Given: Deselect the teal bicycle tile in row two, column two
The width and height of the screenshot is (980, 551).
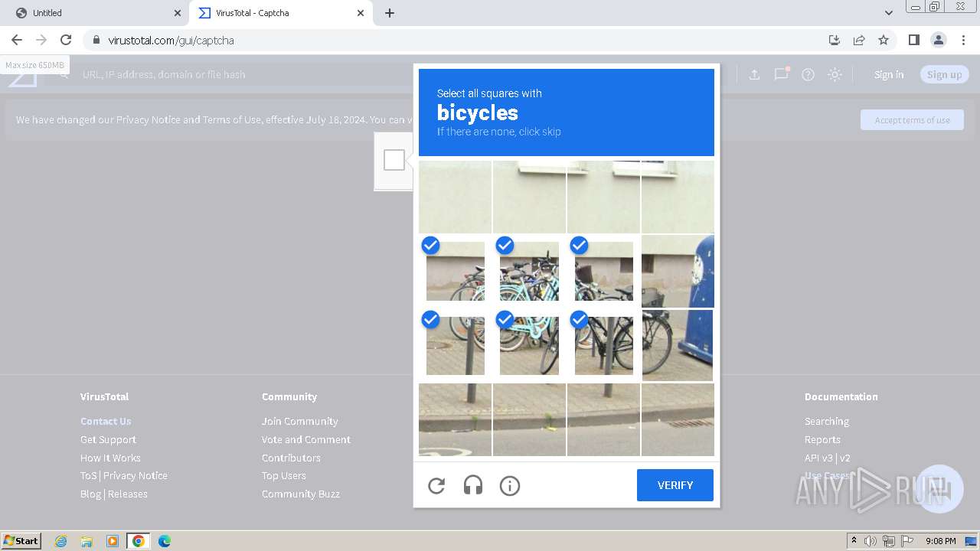Looking at the screenshot, I should (x=529, y=272).
